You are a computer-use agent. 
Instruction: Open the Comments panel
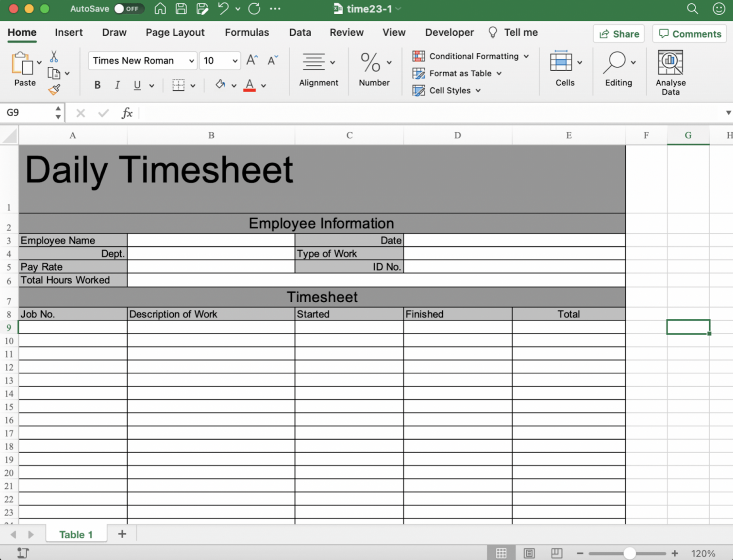coord(689,33)
